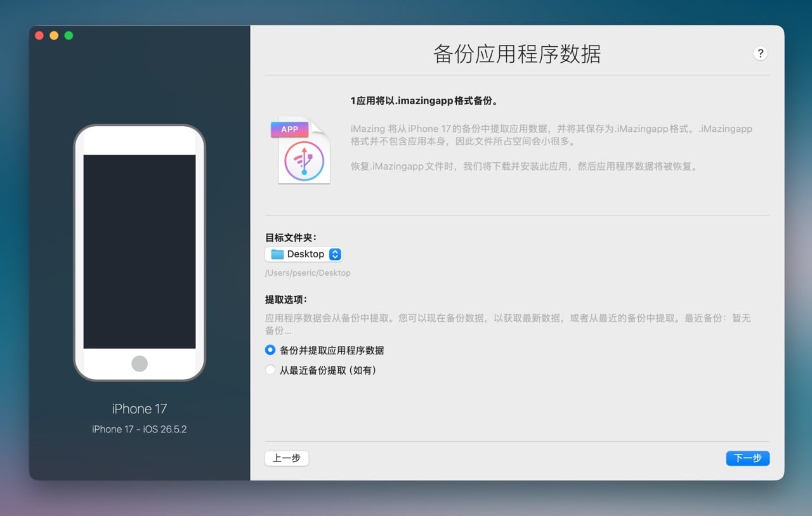Image resolution: width=812 pixels, height=516 pixels.
Task: Click the iMazing APP file icon
Action: (x=301, y=151)
